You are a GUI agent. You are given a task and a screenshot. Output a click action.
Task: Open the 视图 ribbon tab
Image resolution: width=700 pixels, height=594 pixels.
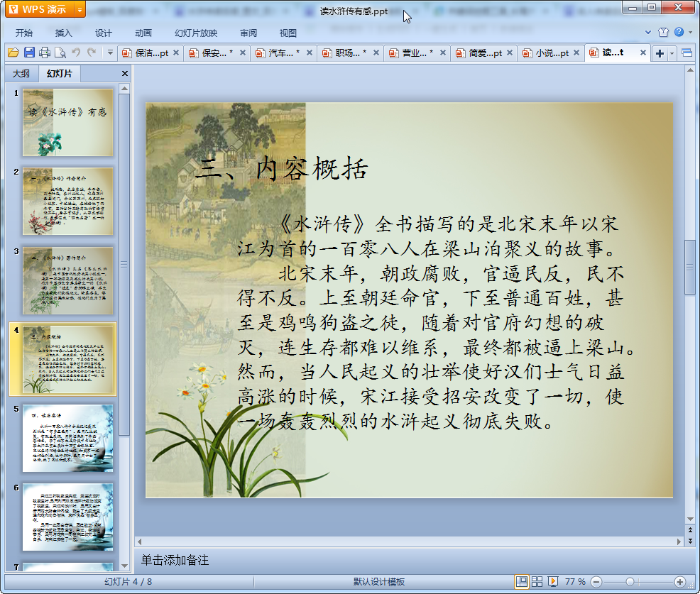(288, 33)
